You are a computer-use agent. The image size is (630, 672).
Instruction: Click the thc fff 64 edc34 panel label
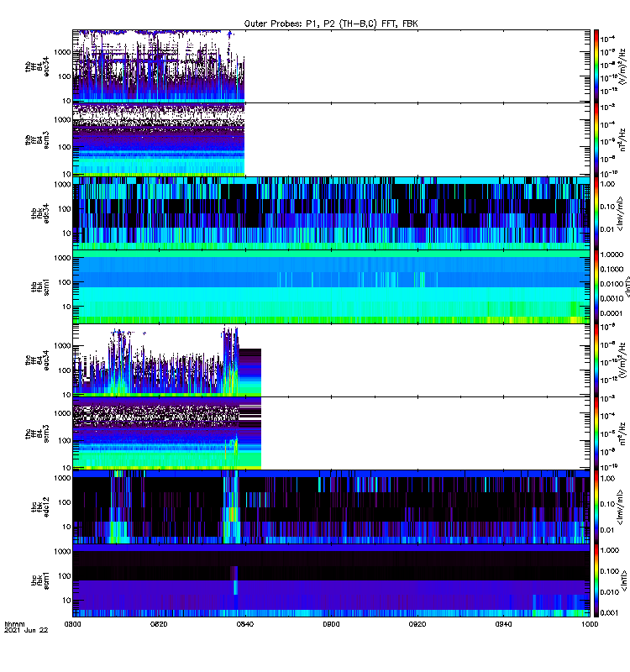[x=37, y=360]
